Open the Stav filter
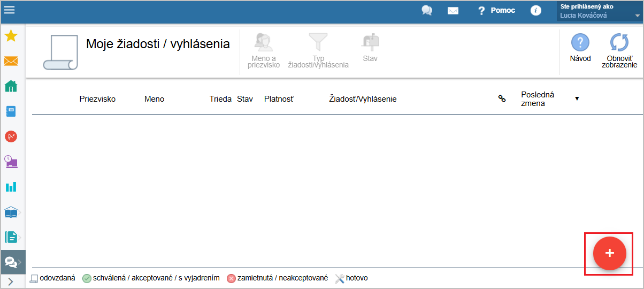This screenshot has height=289, width=644. click(x=370, y=47)
